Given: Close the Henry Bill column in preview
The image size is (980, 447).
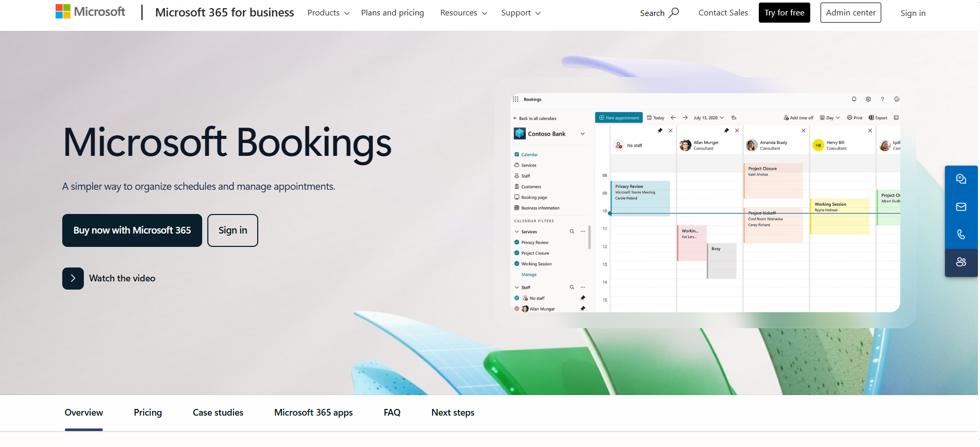Looking at the screenshot, I should point(870,131).
